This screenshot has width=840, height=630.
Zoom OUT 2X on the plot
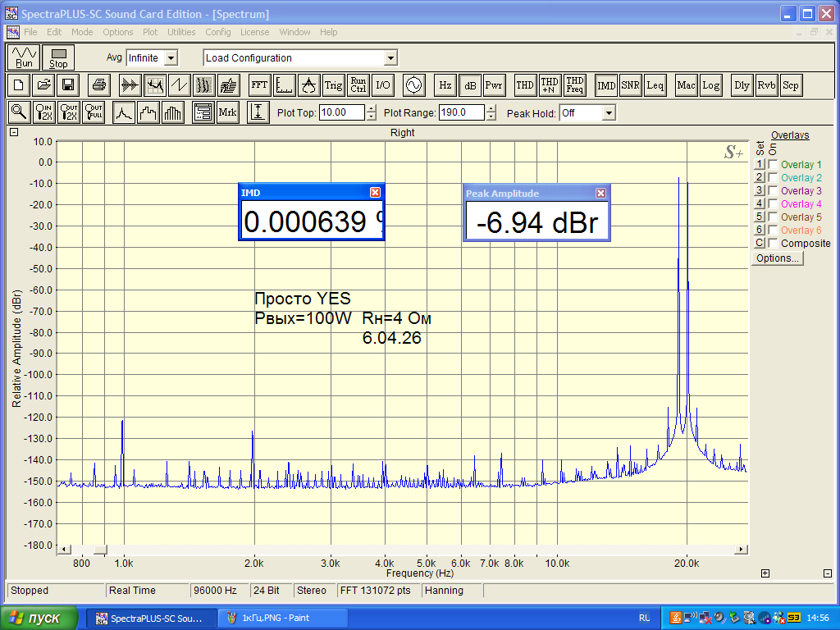[69, 112]
